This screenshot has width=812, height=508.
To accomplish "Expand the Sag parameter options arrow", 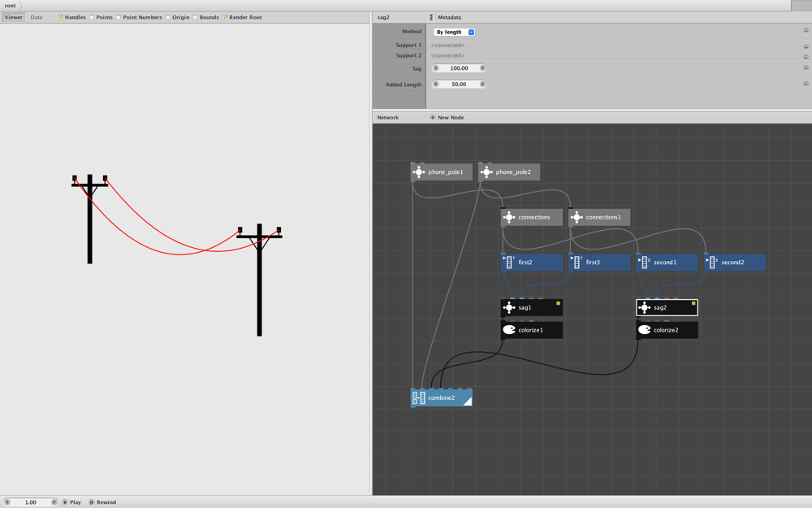I will pos(806,68).
